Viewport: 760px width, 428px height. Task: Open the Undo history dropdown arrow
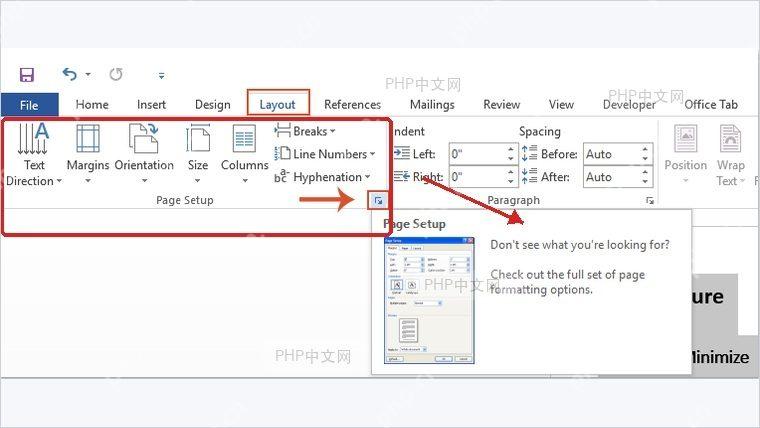pos(88,75)
